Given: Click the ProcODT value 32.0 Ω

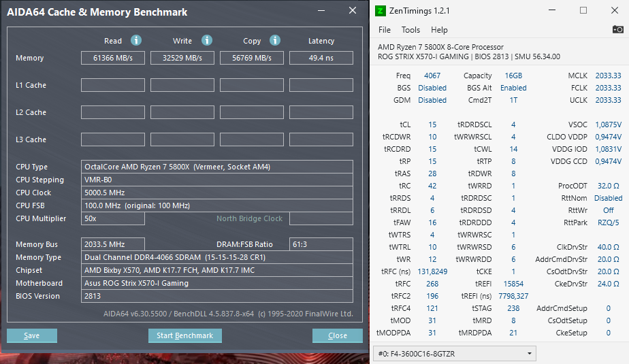Looking at the screenshot, I should pyautogui.click(x=608, y=186).
